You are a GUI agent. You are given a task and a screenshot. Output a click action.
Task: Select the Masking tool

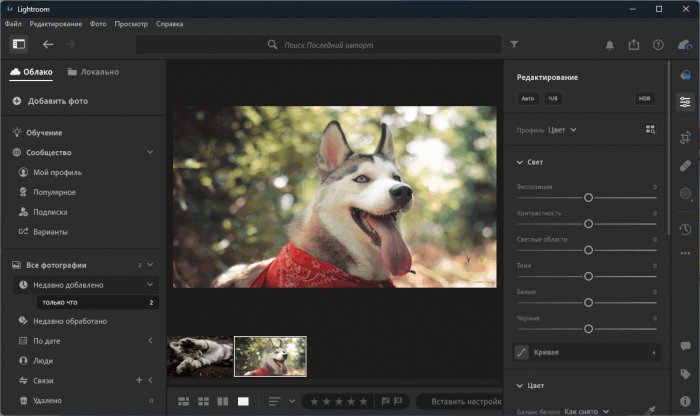point(685,194)
